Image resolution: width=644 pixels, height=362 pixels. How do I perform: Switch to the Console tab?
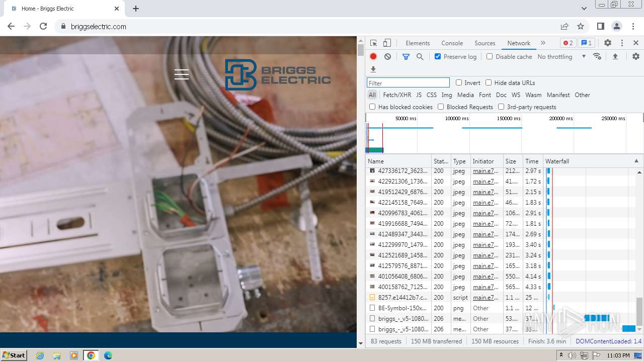coord(452,43)
